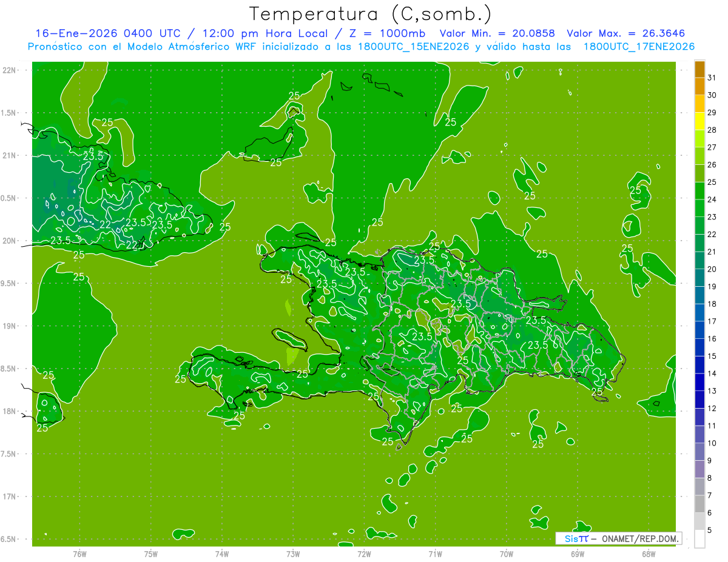Click the orange swatch above legend value 31

(x=699, y=69)
